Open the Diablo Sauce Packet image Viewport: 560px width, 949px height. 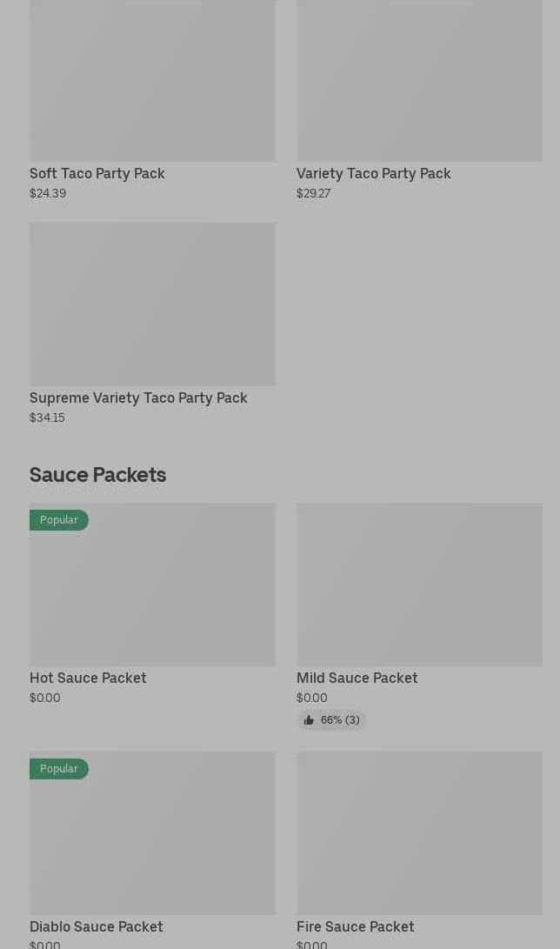[152, 839]
